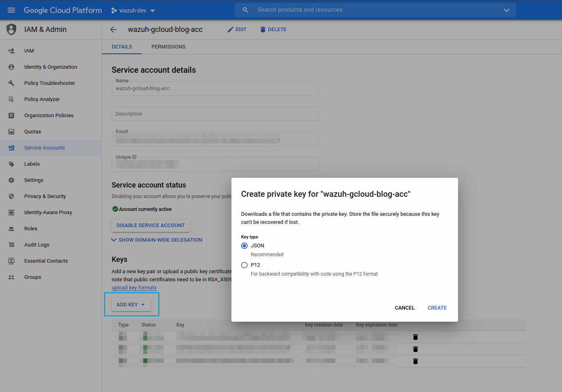Open Roles in the sidebar
The width and height of the screenshot is (562, 392).
click(x=31, y=229)
